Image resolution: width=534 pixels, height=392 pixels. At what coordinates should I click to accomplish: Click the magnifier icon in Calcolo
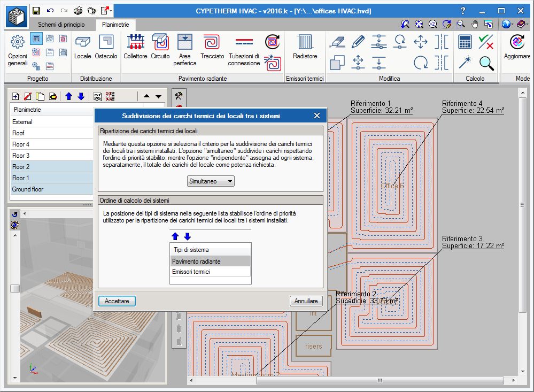click(486, 63)
